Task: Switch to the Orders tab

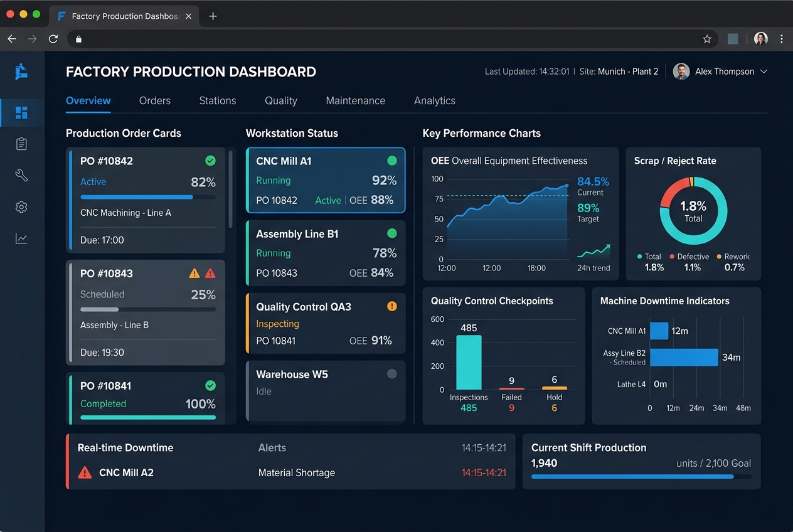Action: coord(155,100)
